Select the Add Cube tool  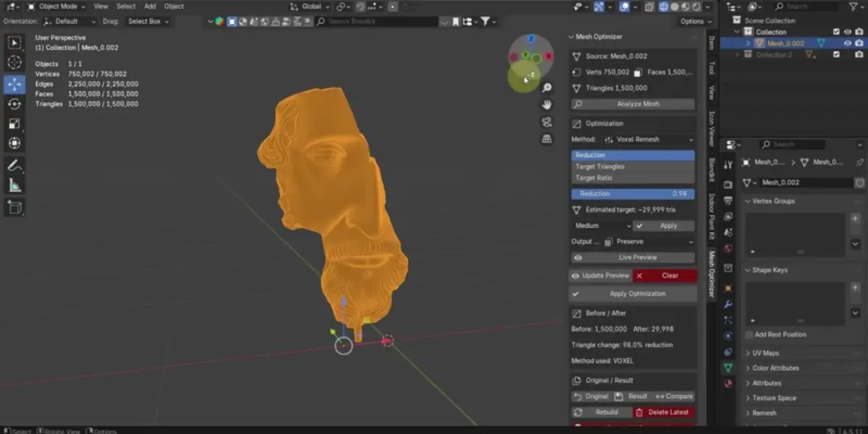click(x=14, y=208)
